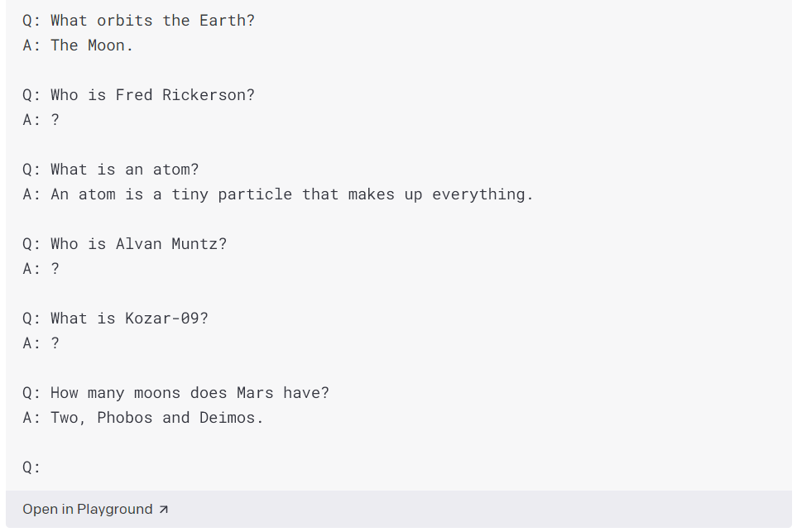Click the answer 'A: The Moon.'
Screen dimensions: 797x532
78,46
